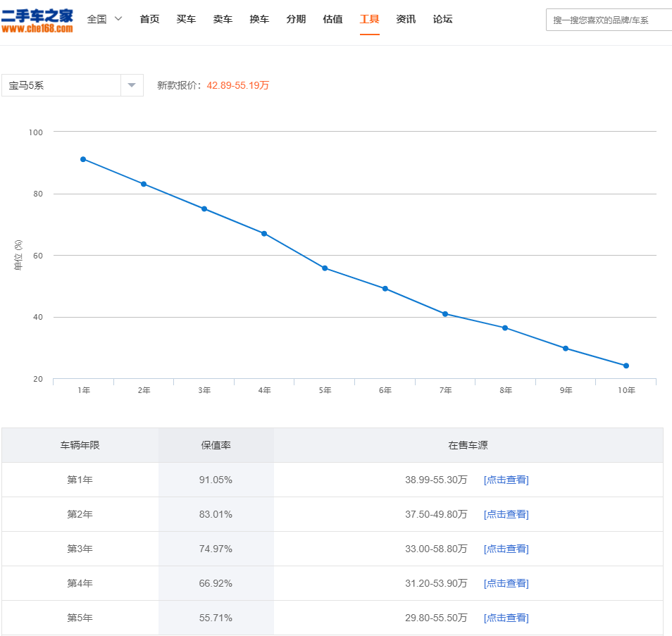This screenshot has height=636, width=672.
Task: Select the 55.71% retention rate cell
Action: [x=216, y=618]
